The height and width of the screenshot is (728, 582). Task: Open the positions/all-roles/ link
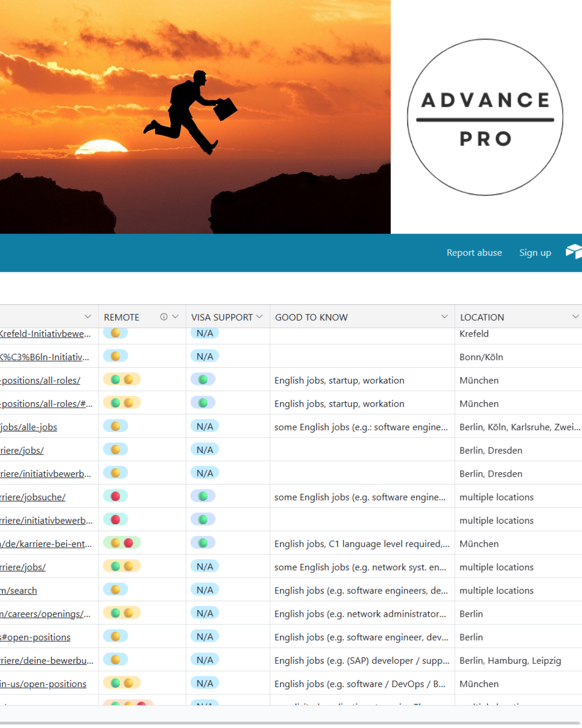coord(40,381)
